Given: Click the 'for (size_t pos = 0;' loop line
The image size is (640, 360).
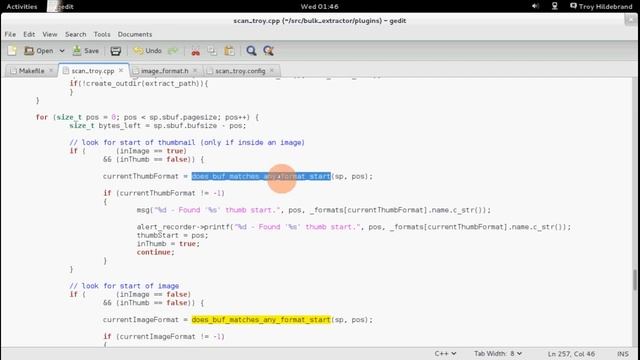Looking at the screenshot, I should pos(147,117).
